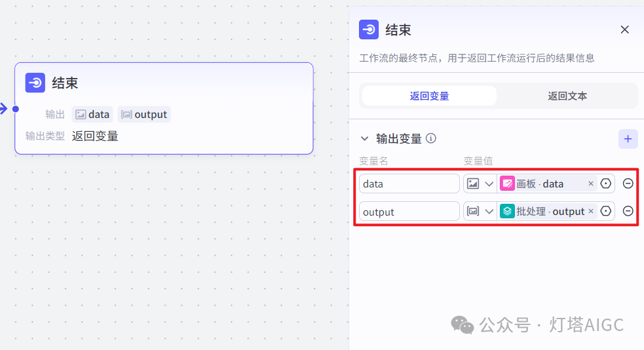Click the 批处理 teal icon in output value

pos(507,212)
